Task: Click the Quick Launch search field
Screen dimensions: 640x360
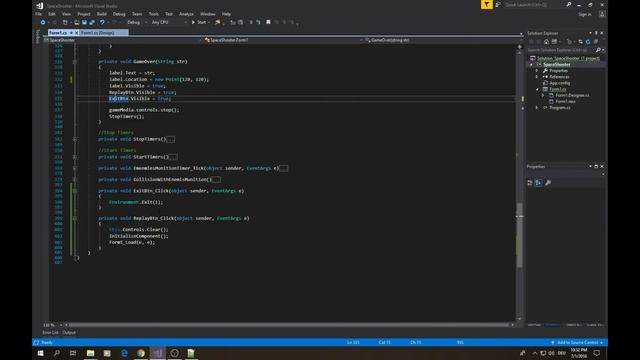Action: (537, 4)
